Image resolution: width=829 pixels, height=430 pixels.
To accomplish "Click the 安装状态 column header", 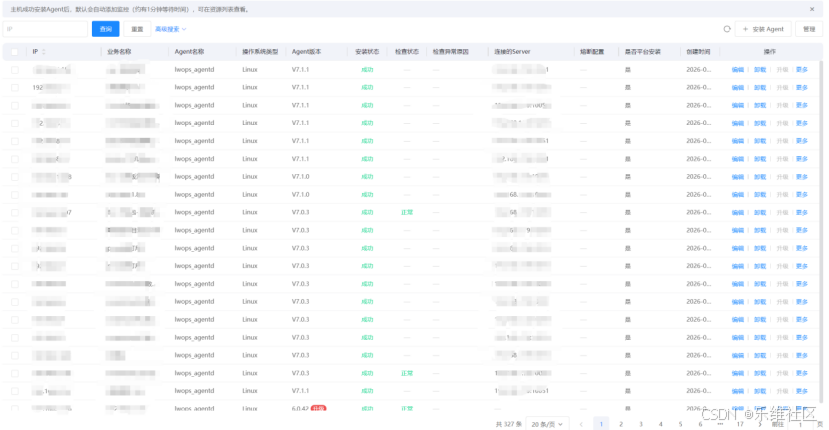I will pos(367,52).
